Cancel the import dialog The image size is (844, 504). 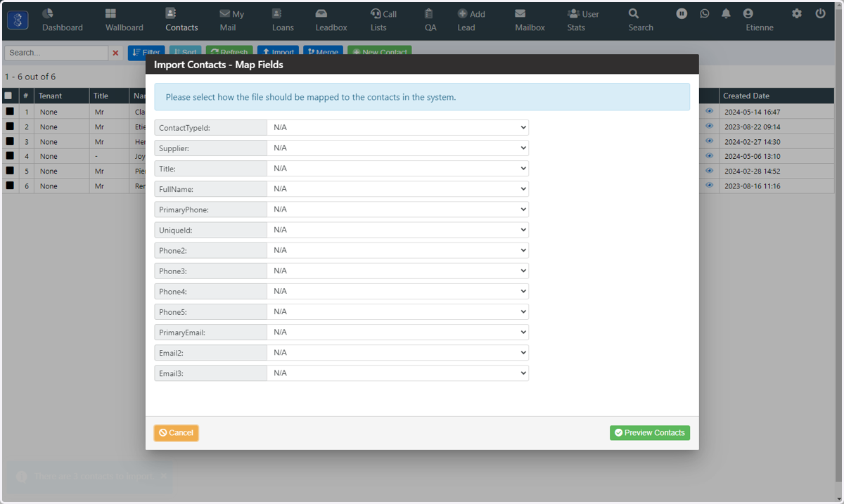pos(176,433)
